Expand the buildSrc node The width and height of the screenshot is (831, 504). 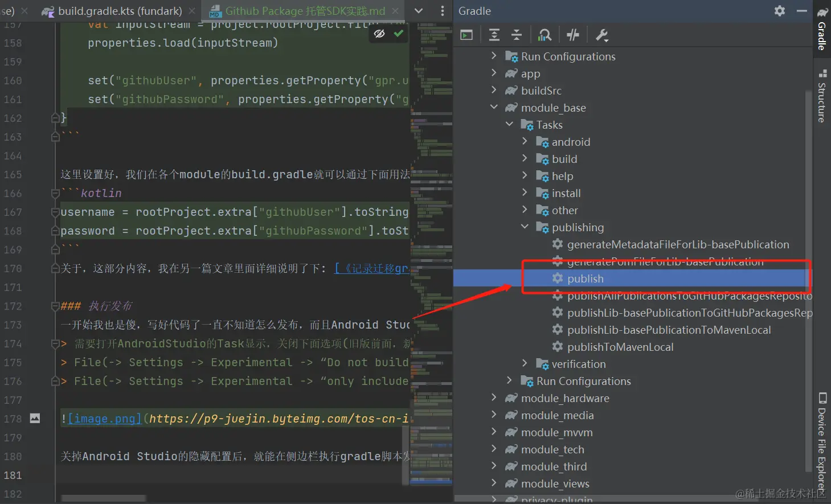click(x=494, y=90)
